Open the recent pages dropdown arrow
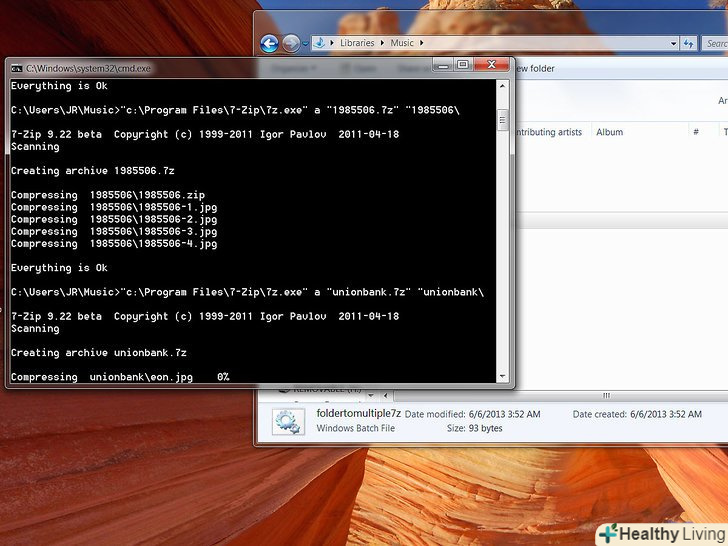The height and width of the screenshot is (546, 728). pos(305,44)
